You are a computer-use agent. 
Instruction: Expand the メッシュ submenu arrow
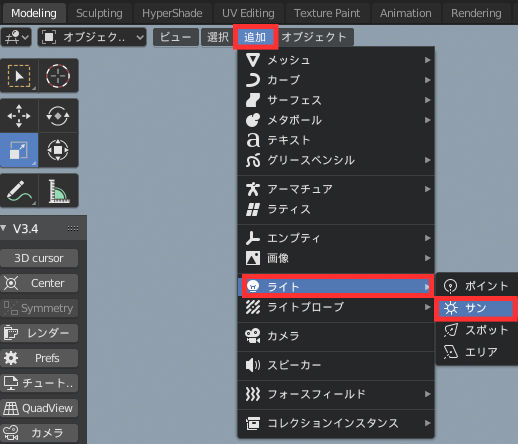click(x=427, y=60)
